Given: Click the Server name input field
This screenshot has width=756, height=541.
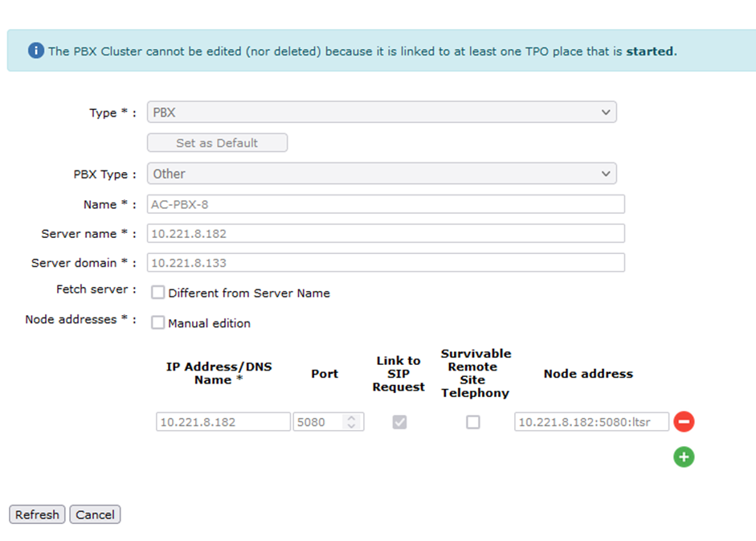Looking at the screenshot, I should [x=386, y=234].
